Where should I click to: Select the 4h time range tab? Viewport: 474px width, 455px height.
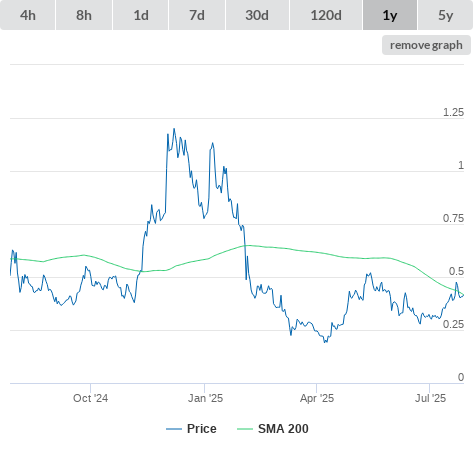[x=27, y=15]
